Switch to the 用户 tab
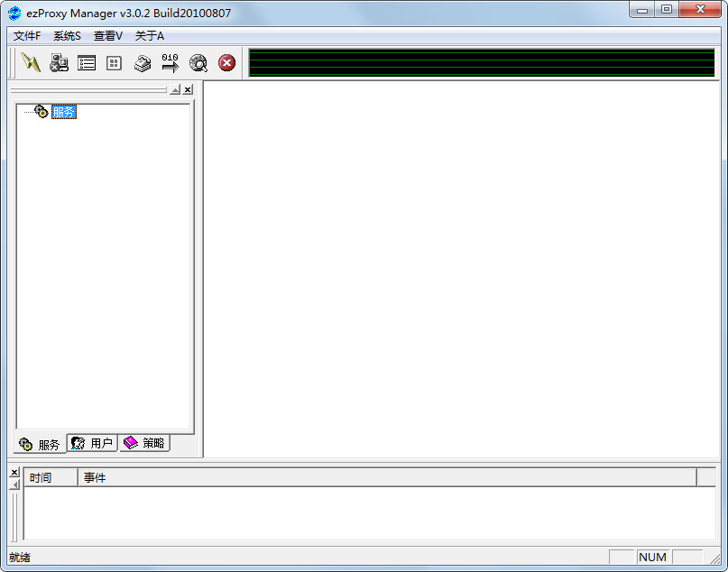The image size is (728, 572). (93, 443)
